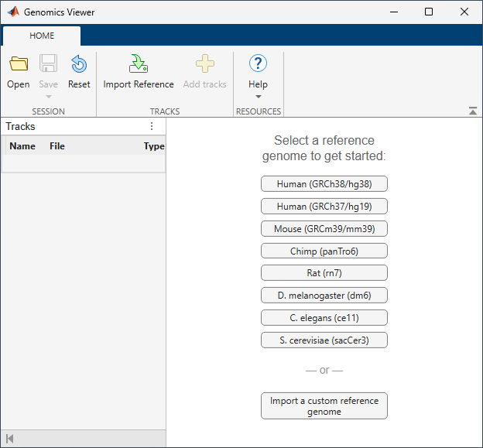Click Import a custom reference genome
This screenshot has width=483, height=448.
(x=324, y=405)
